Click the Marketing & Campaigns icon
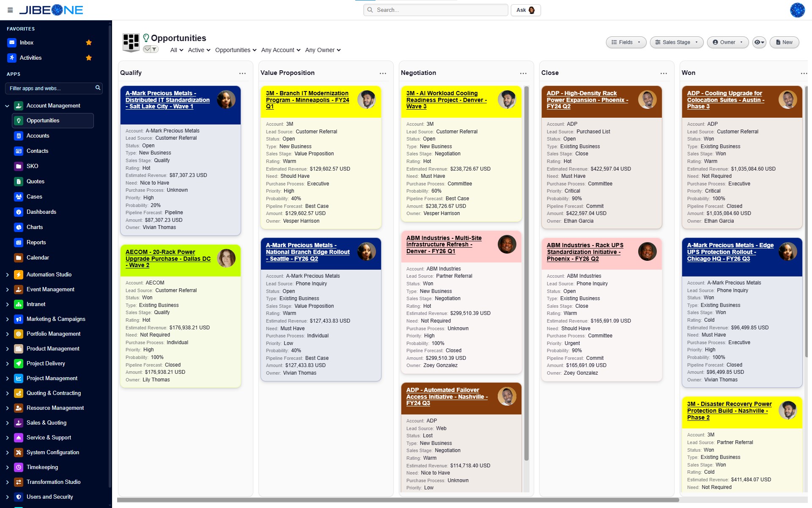Screen dimensions: 812x508 pyautogui.click(x=19, y=319)
